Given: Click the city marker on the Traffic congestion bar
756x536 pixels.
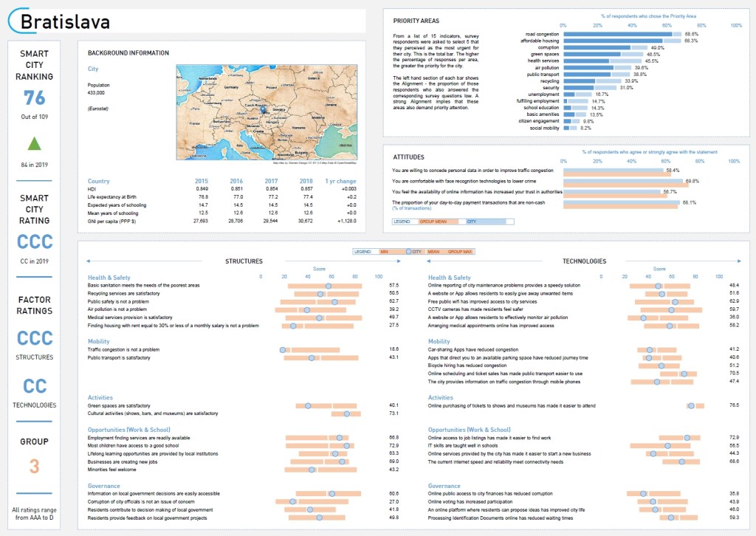Looking at the screenshot, I should click(283, 350).
